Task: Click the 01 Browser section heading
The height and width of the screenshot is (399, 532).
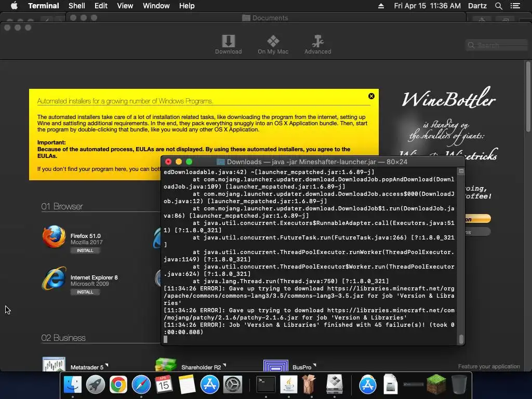Action: click(x=62, y=206)
